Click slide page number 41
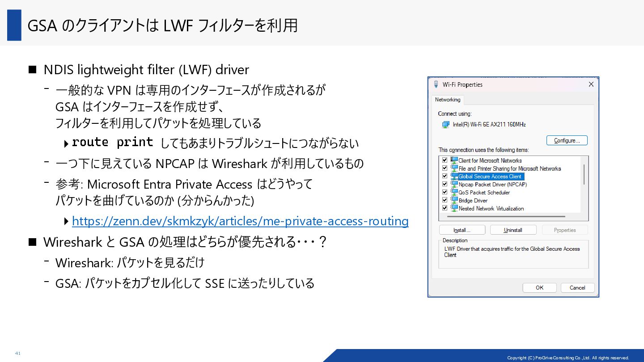Image resolution: width=644 pixels, height=362 pixels. 18,353
